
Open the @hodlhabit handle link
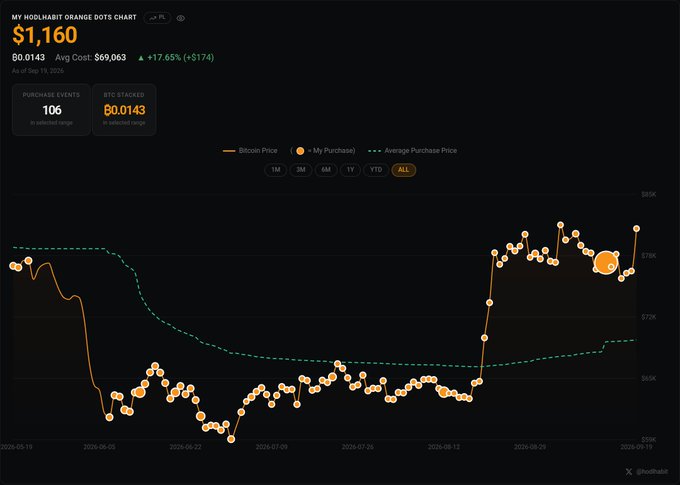pos(652,472)
